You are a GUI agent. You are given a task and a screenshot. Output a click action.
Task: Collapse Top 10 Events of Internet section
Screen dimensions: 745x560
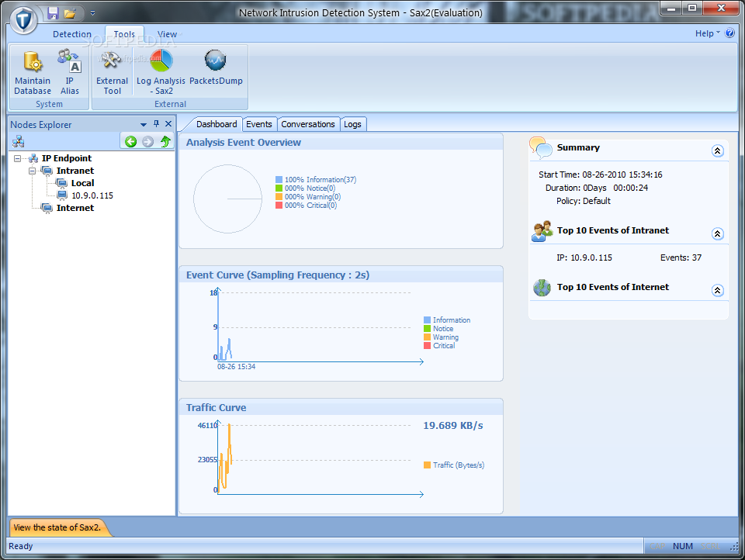click(717, 290)
